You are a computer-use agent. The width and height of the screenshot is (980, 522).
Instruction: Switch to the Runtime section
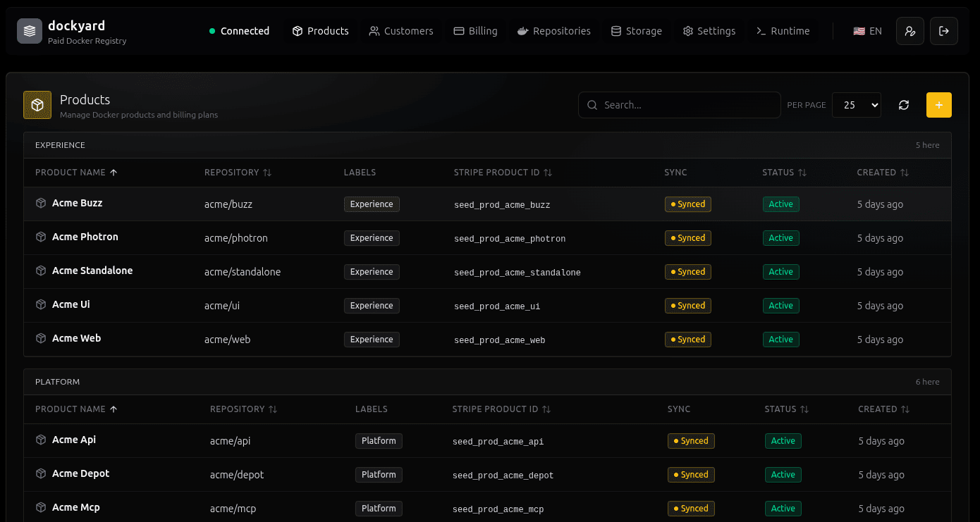pyautogui.click(x=783, y=31)
